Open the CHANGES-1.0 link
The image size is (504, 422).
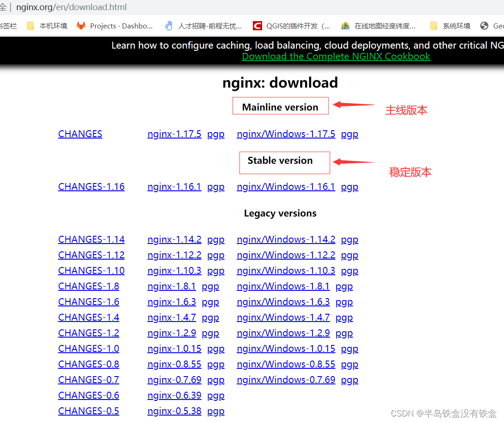click(x=88, y=349)
